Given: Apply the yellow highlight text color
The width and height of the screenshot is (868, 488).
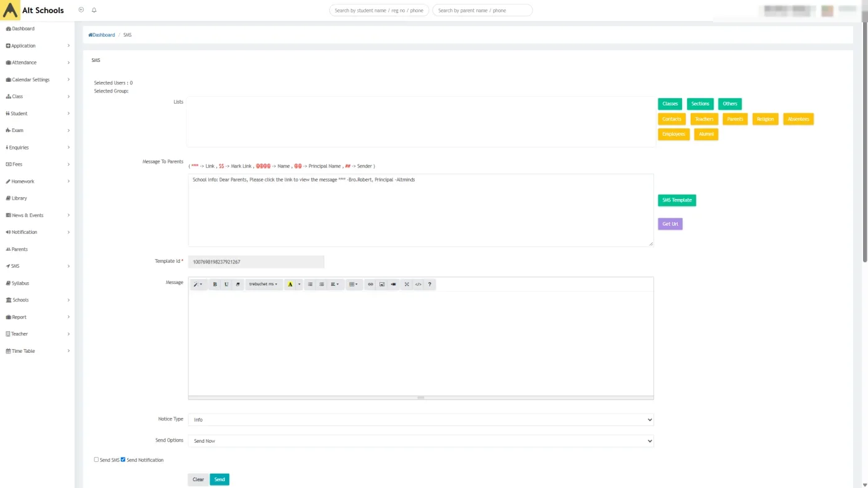Looking at the screenshot, I should click(290, 284).
